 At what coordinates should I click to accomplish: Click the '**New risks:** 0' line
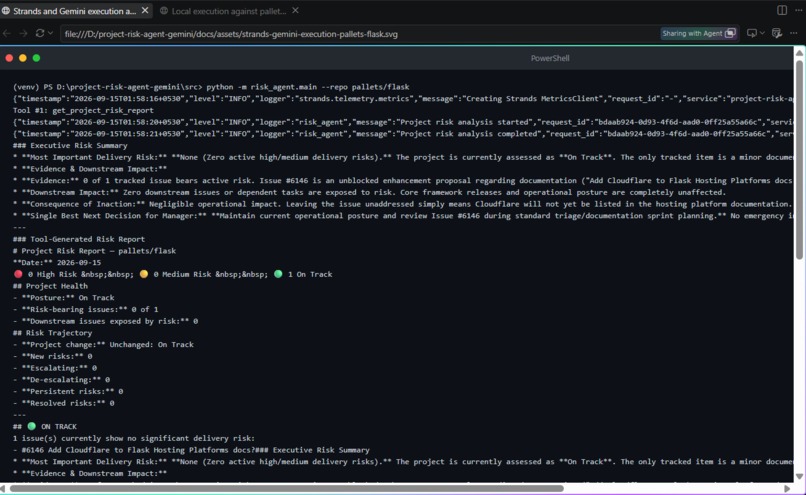click(52, 356)
